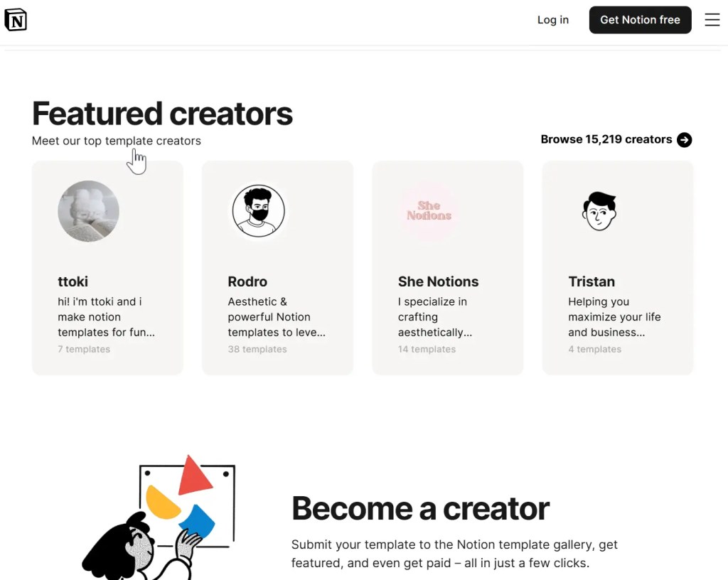Click ttoki's 7 templates count
This screenshot has height=580, width=728.
pyautogui.click(x=84, y=349)
